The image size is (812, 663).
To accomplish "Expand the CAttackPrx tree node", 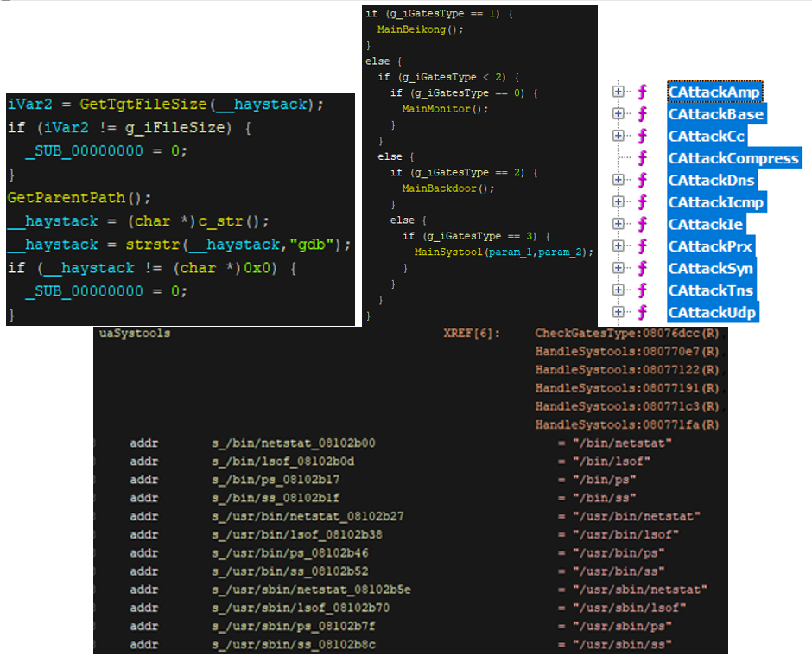I will 617,246.
